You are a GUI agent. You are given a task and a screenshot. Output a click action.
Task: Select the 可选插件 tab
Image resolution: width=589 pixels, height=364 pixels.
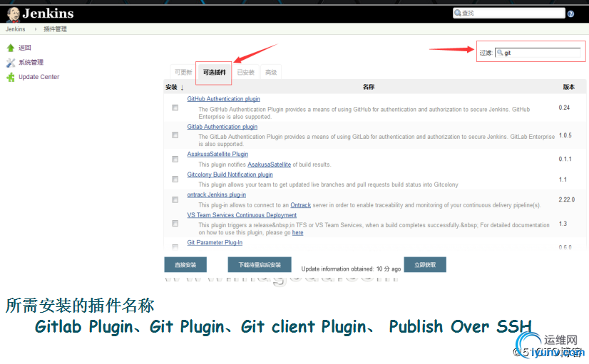pos(214,72)
